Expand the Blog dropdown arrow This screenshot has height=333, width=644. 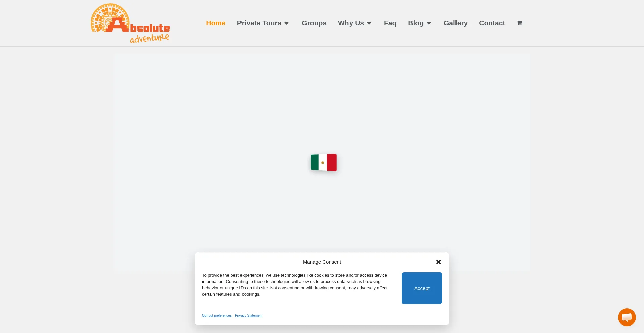pyautogui.click(x=429, y=23)
